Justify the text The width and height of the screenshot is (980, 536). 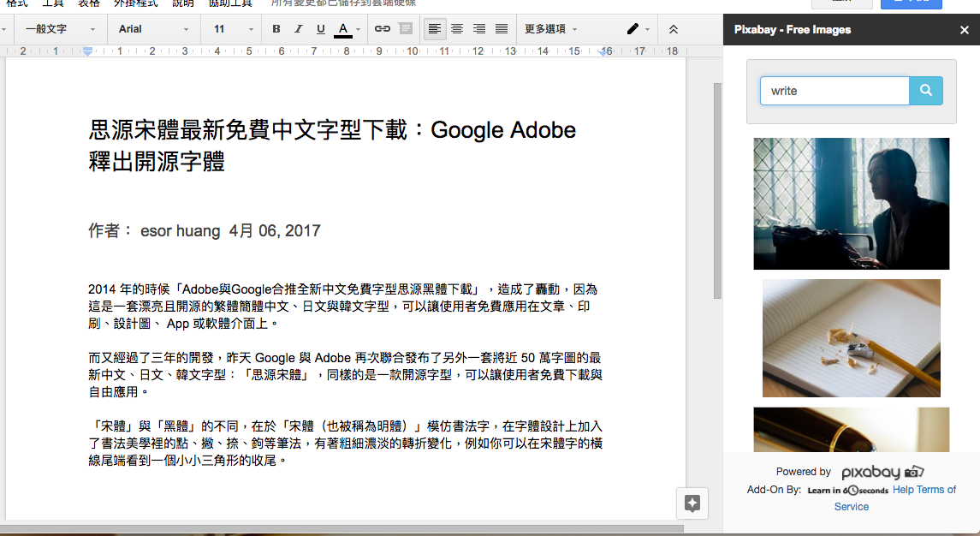502,29
